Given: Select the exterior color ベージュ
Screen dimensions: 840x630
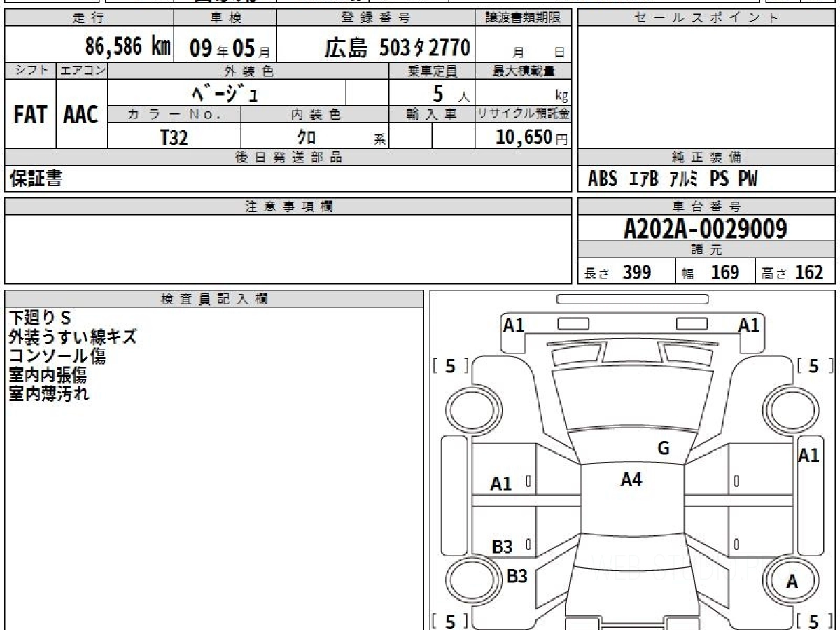Looking at the screenshot, I should point(225,92).
